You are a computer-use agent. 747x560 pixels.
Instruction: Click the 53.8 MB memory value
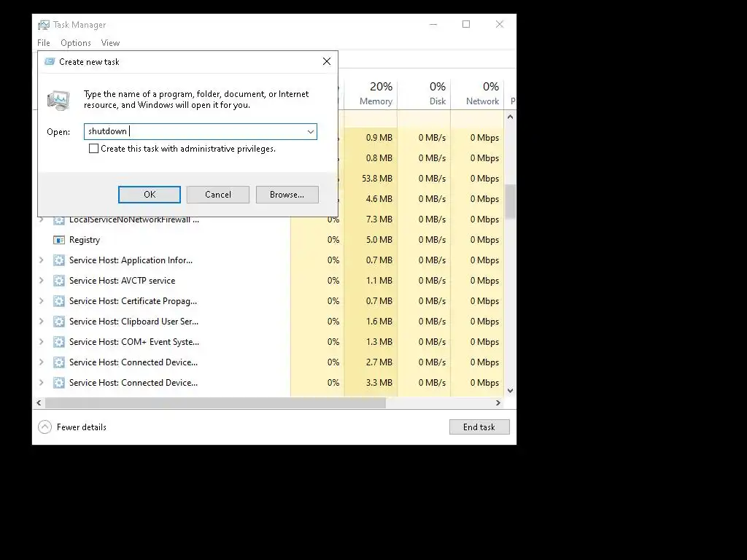click(377, 179)
